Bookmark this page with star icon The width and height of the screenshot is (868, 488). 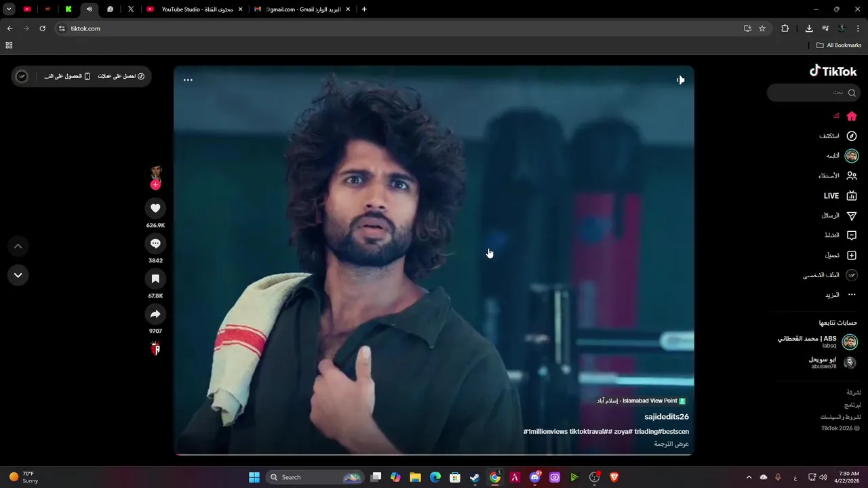point(762,28)
